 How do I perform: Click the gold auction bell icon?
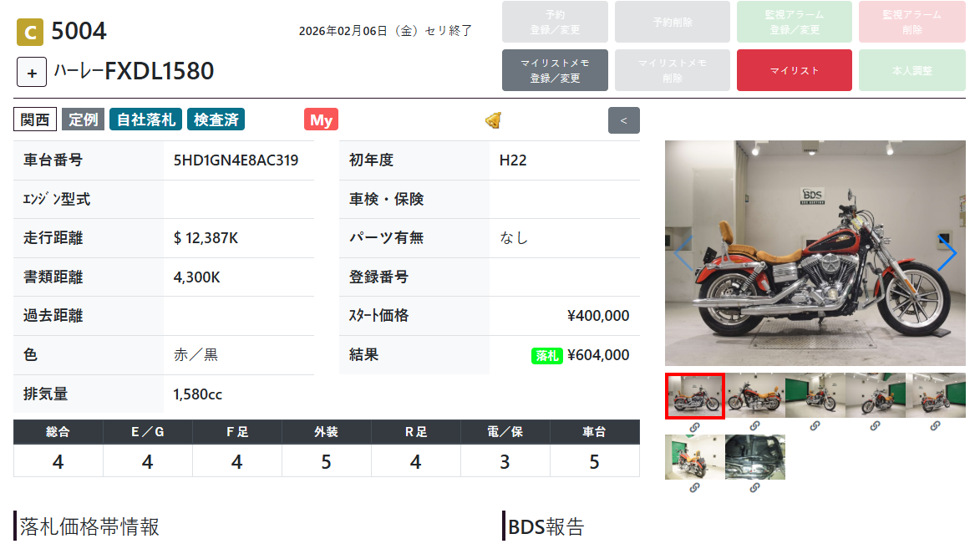tap(493, 120)
